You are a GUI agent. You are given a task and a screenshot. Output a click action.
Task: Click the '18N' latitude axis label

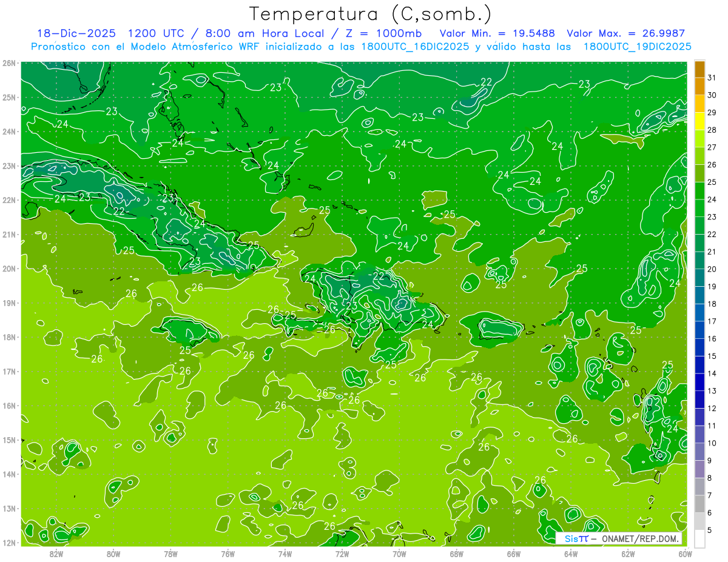click(x=10, y=337)
